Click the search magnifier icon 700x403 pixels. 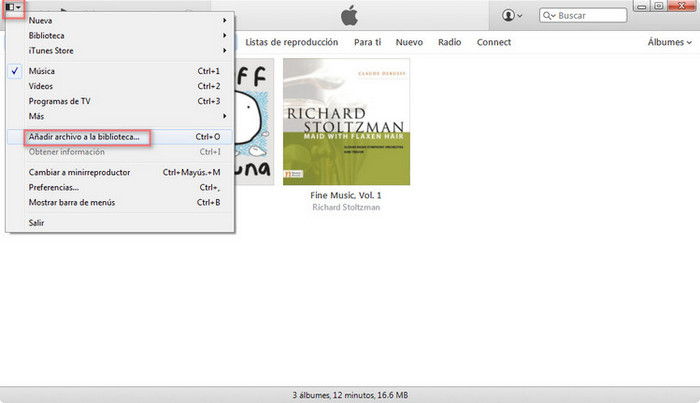tap(549, 16)
